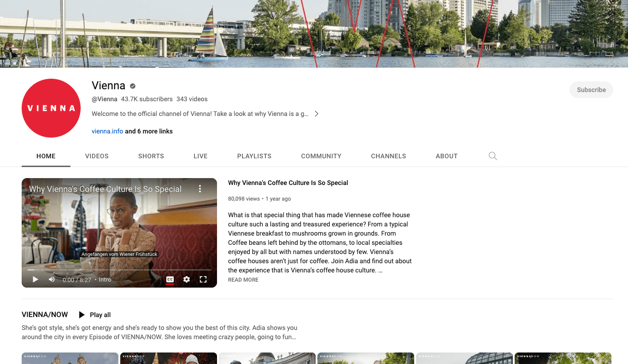Click the verified badge next to Vienna

[133, 86]
